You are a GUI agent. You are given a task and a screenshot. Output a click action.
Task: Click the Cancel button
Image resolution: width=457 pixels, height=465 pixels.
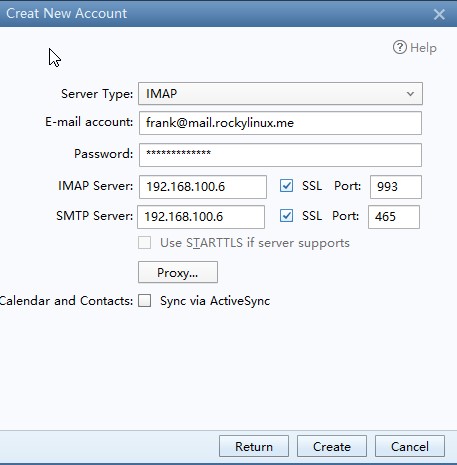(x=410, y=446)
